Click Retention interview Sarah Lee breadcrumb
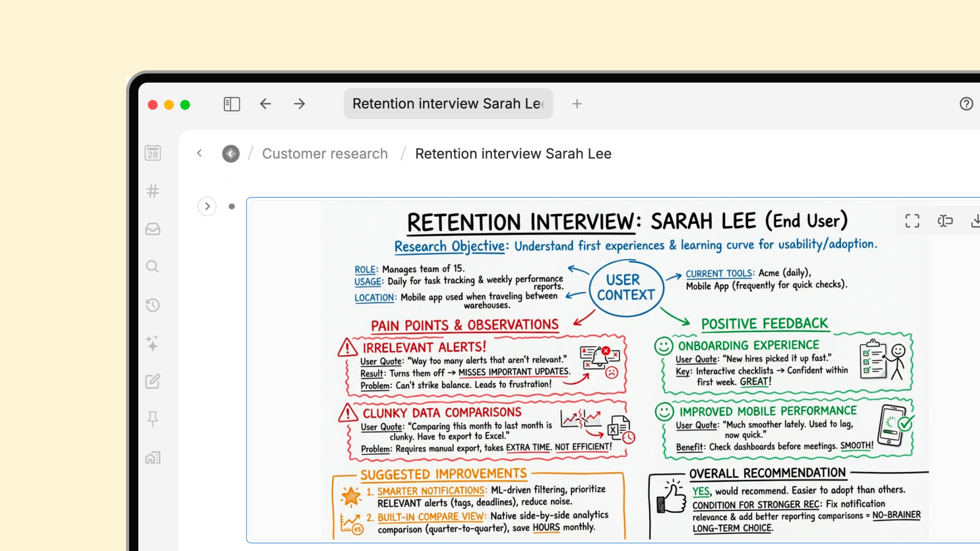The height and width of the screenshot is (551, 980). tap(513, 154)
